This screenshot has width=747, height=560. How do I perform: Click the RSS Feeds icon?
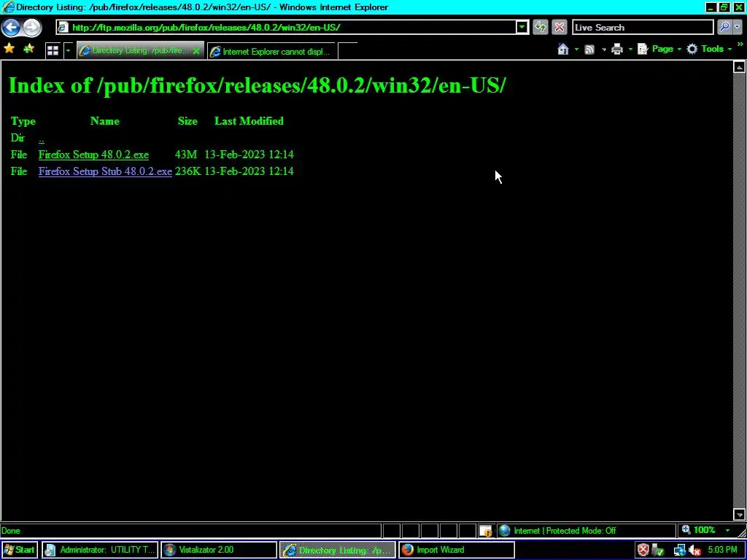[x=589, y=49]
